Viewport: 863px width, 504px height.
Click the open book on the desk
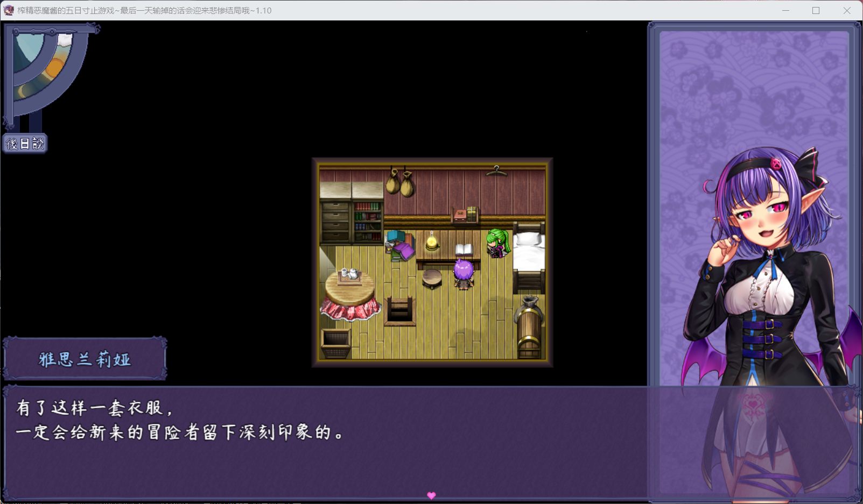point(464,250)
